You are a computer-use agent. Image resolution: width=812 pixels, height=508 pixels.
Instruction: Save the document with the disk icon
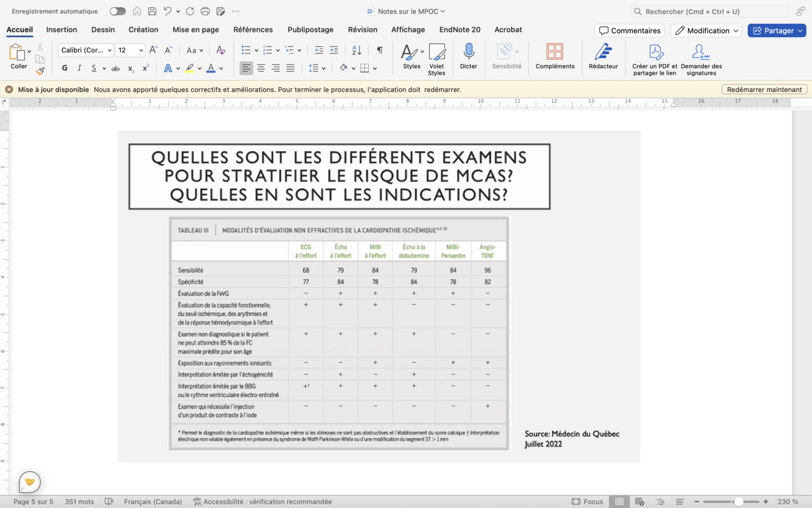[x=152, y=12]
